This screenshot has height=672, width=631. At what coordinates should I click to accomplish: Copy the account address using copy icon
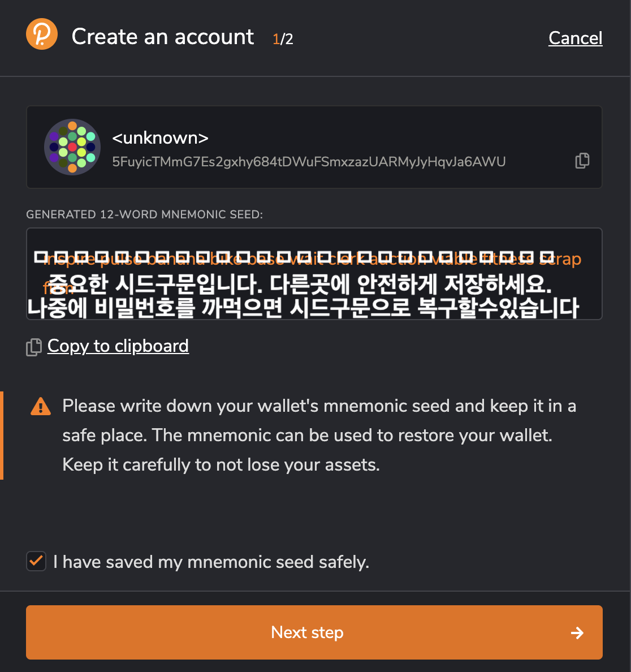pos(582,161)
